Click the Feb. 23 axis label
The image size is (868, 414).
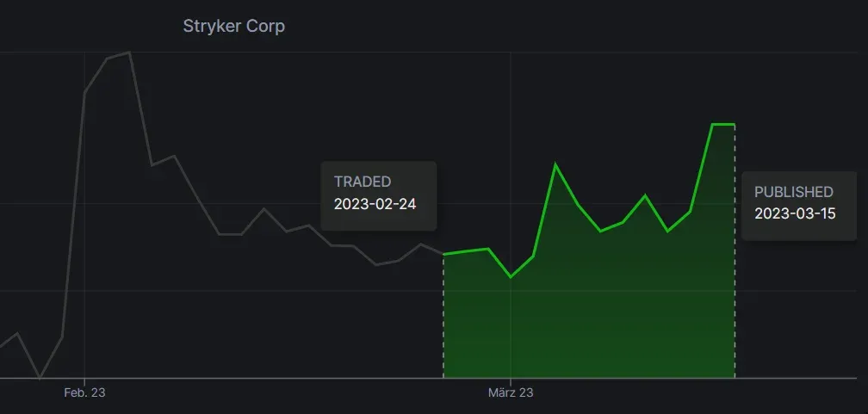(x=84, y=392)
